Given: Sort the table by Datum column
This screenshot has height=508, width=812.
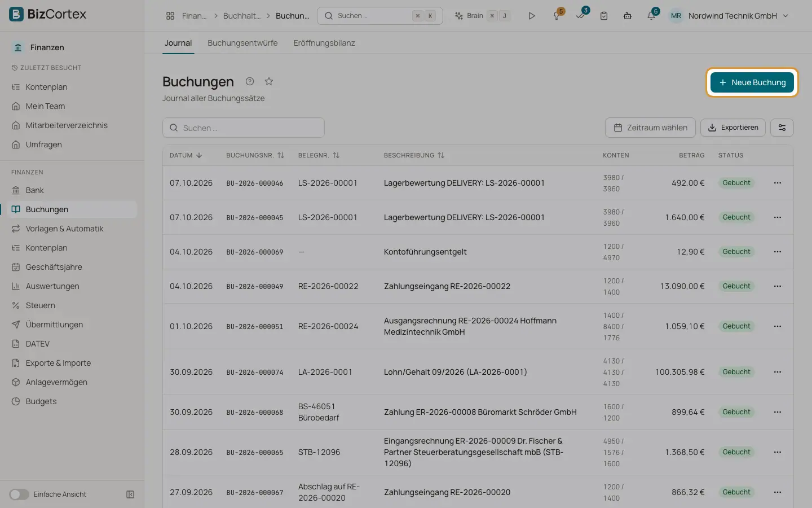Looking at the screenshot, I should coord(186,155).
